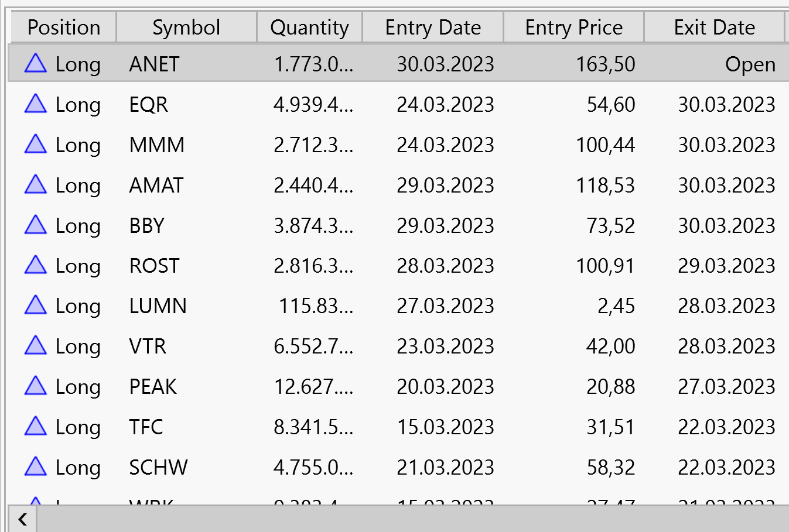Click the Long triangle icon for SCHW
The image size is (789, 532).
click(36, 466)
